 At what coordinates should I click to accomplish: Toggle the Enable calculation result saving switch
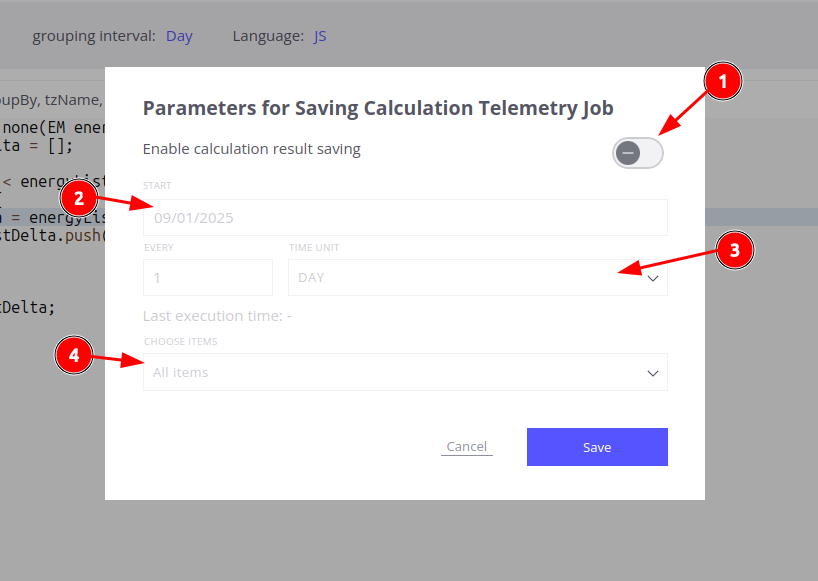[x=638, y=152]
